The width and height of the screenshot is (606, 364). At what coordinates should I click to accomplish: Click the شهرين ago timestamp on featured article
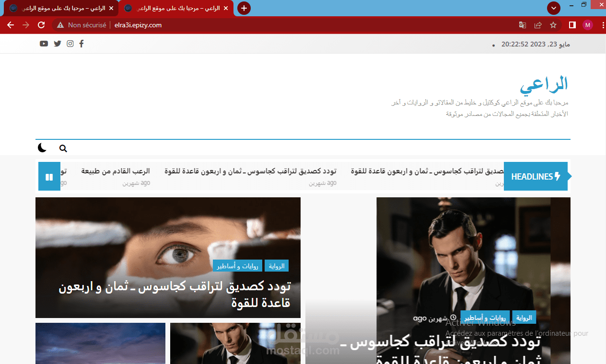(x=435, y=318)
